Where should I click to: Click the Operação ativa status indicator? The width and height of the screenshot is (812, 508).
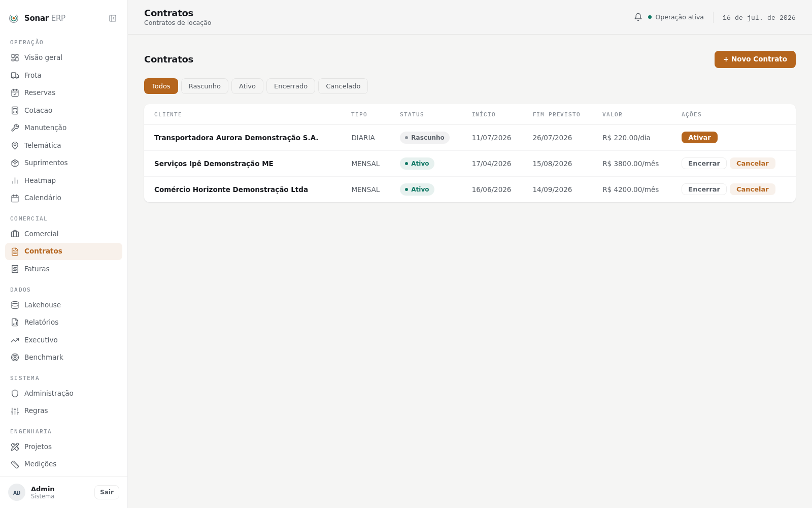pyautogui.click(x=675, y=17)
